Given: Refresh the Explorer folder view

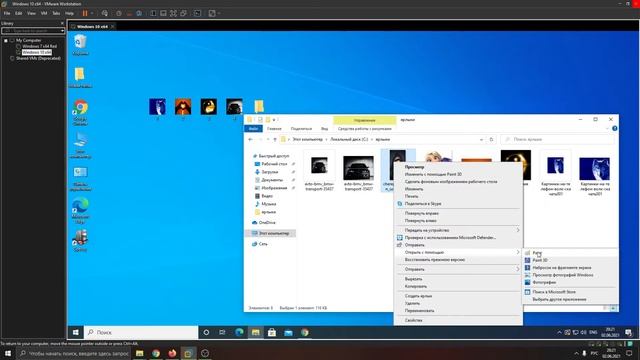Looking at the screenshot, I should (491, 140).
